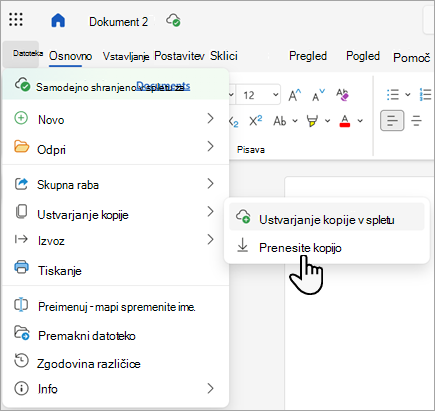Go to the Home icon

(58, 20)
